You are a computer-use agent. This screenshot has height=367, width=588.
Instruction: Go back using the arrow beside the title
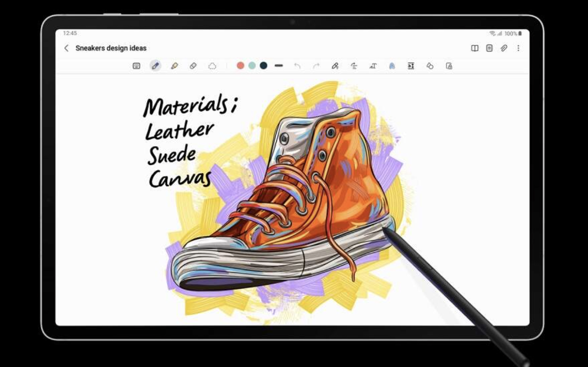point(66,48)
